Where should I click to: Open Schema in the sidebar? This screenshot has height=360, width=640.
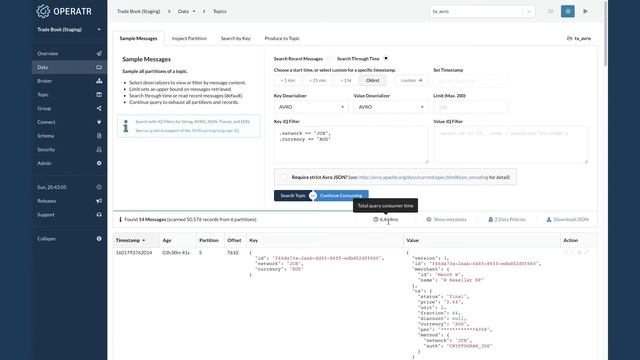tap(46, 136)
